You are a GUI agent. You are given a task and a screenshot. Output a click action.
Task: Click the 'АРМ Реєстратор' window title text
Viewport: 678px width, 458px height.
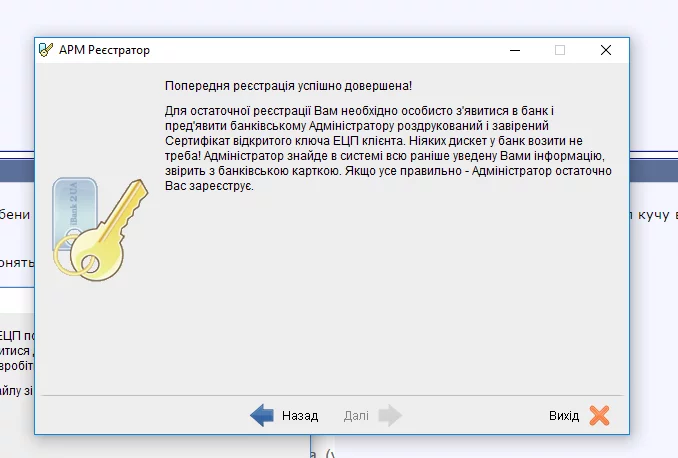[104, 50]
